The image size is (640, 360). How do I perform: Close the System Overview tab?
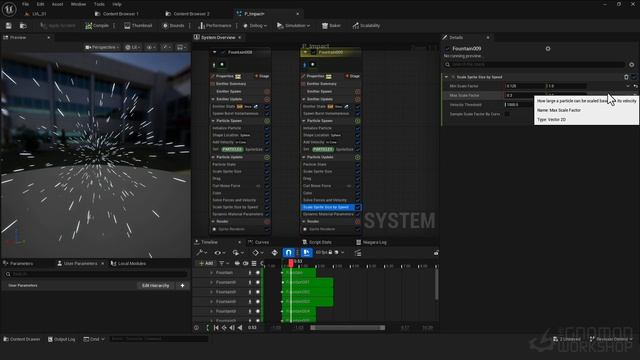[x=240, y=38]
